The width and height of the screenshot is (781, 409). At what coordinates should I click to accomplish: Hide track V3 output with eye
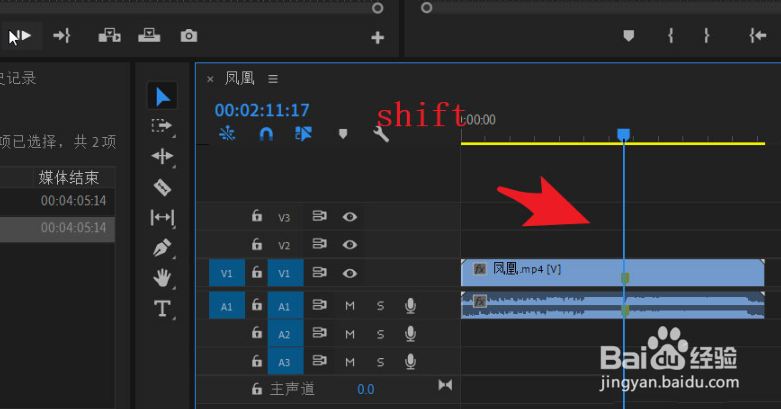click(350, 217)
